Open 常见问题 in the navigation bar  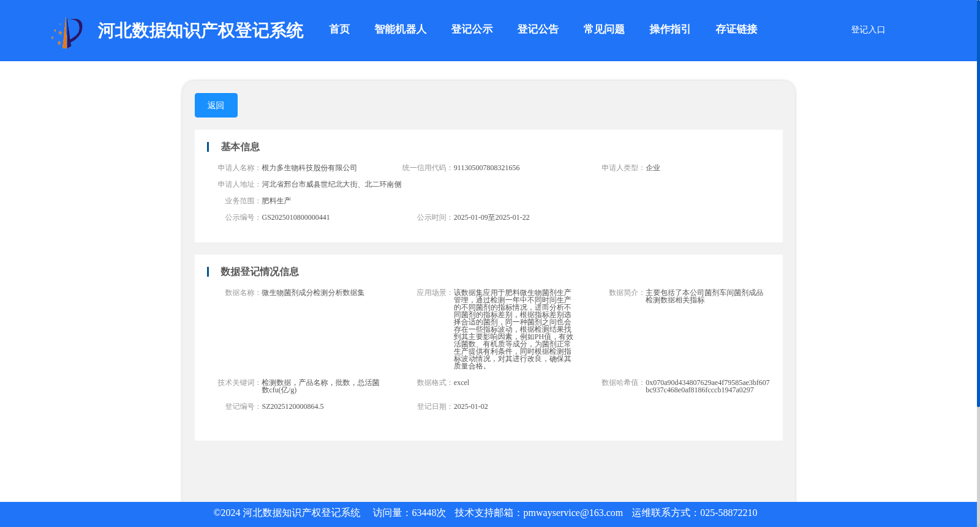click(604, 29)
